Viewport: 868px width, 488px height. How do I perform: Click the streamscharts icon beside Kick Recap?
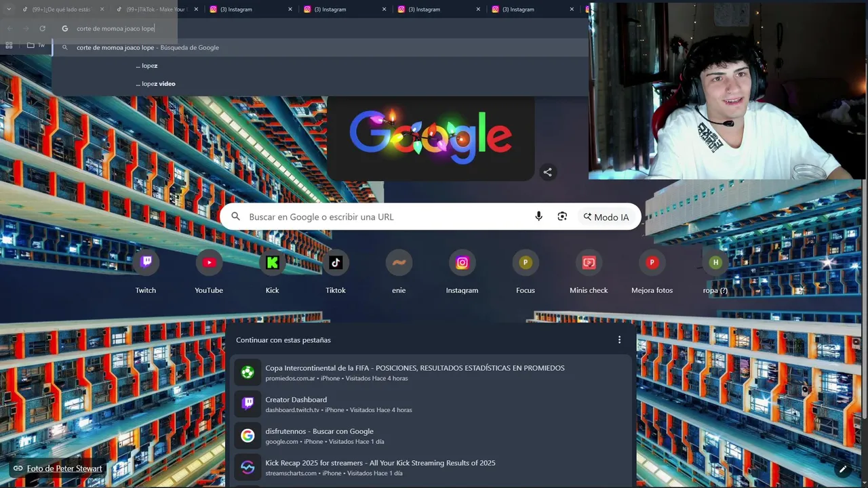point(248,468)
